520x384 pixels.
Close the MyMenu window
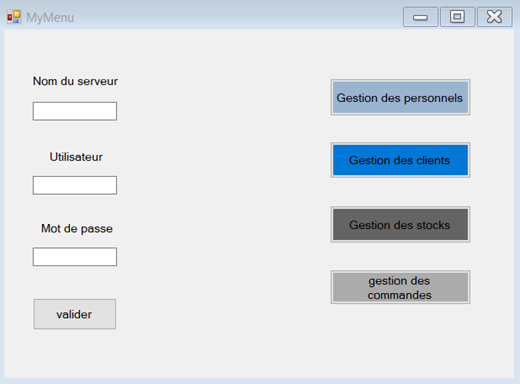[x=495, y=17]
